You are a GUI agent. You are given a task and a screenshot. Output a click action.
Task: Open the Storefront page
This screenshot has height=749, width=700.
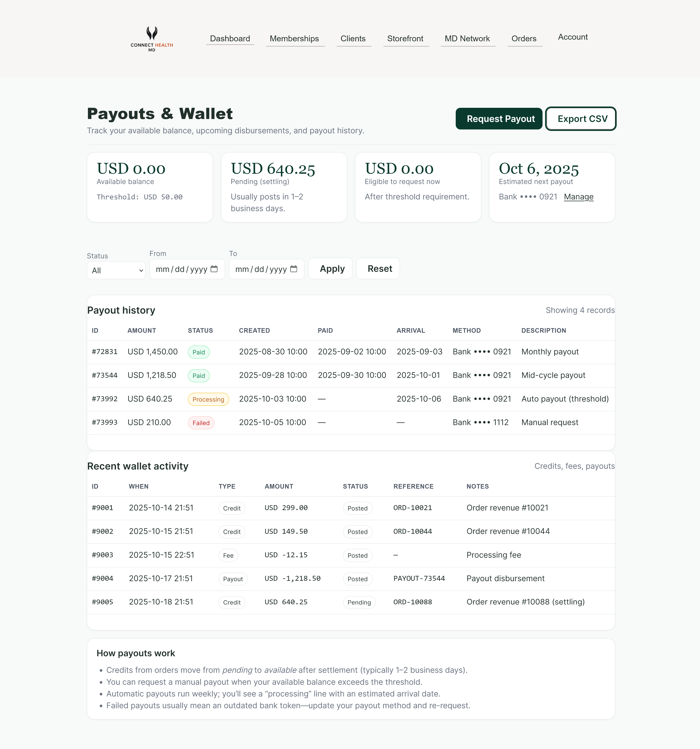tap(405, 38)
